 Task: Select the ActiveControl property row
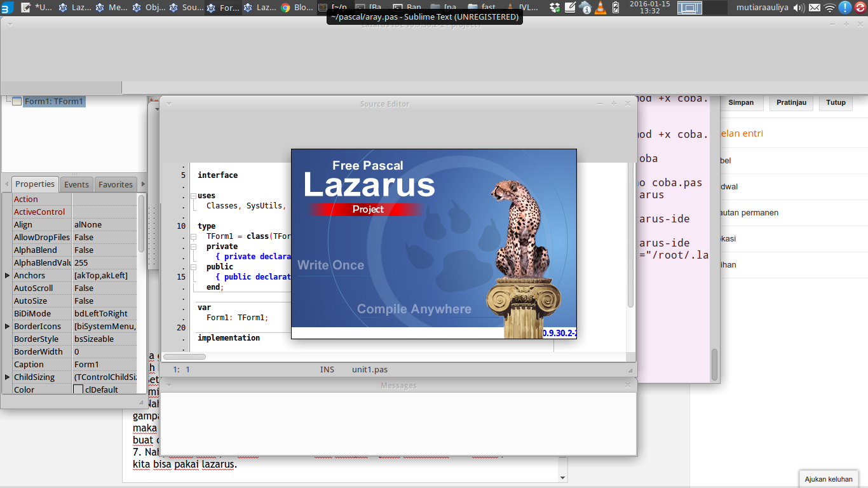point(74,212)
